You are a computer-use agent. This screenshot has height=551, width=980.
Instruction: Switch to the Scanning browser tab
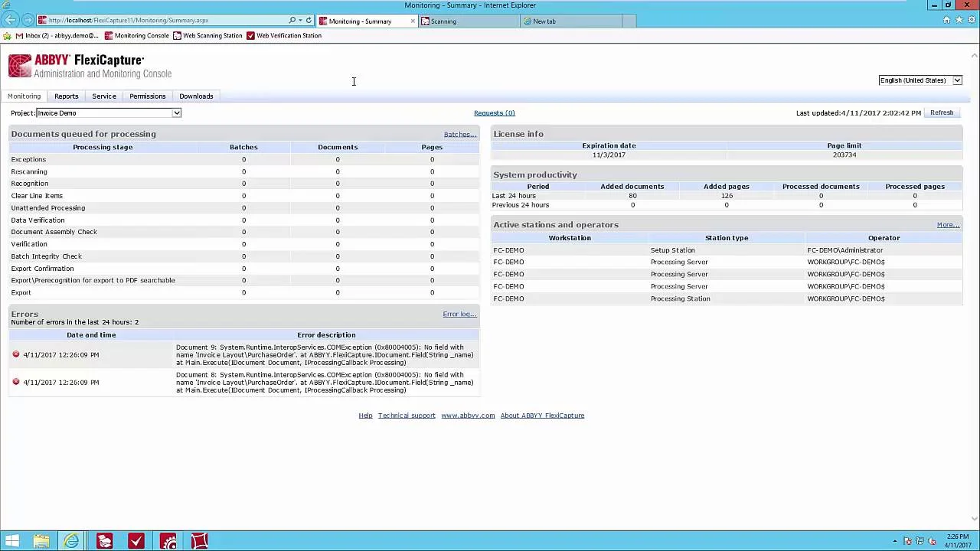coord(469,21)
